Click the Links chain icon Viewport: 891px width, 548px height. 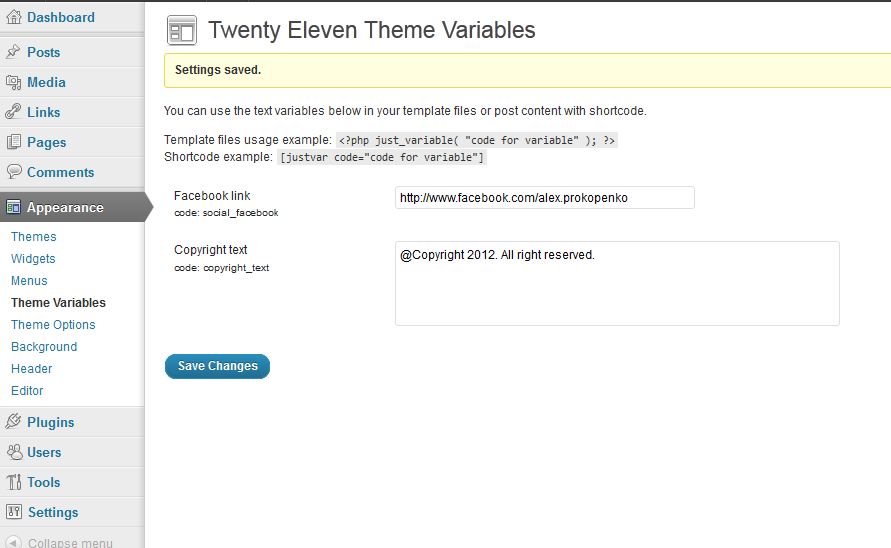tap(14, 111)
